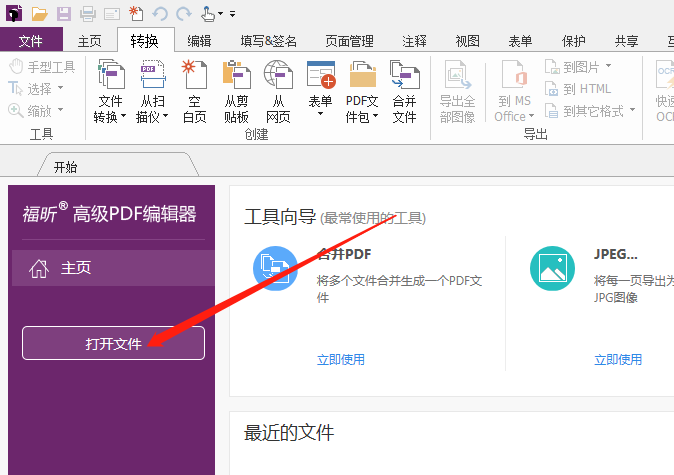Click the 打开文件 button

[113, 343]
